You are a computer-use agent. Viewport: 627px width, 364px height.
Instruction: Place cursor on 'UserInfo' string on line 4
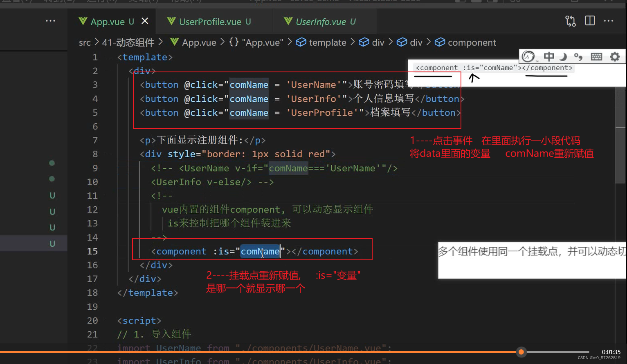tap(314, 99)
